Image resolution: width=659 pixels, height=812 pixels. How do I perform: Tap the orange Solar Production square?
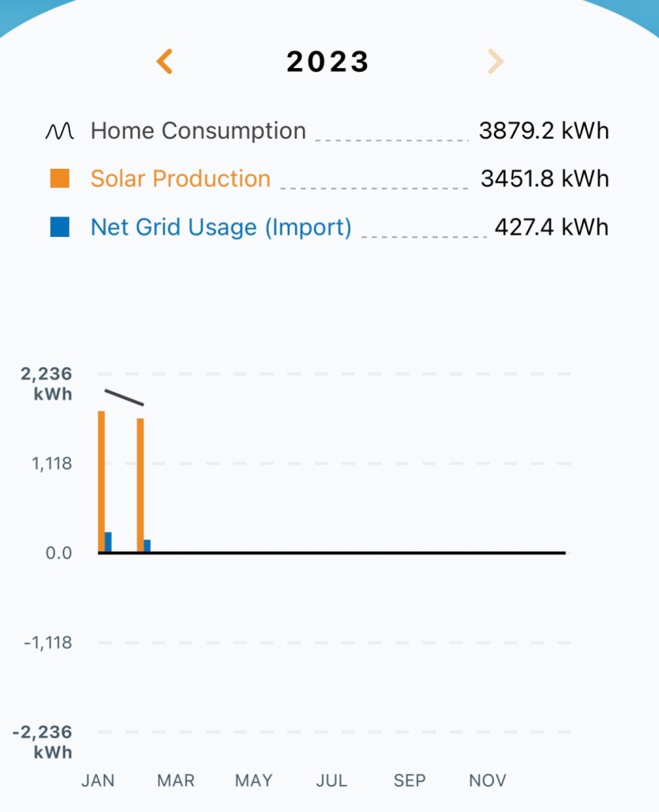(59, 179)
